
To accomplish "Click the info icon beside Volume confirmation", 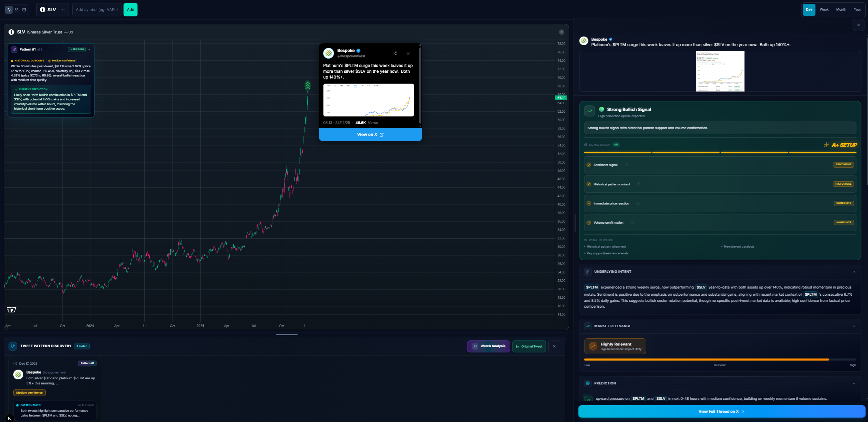I will 632,223.
